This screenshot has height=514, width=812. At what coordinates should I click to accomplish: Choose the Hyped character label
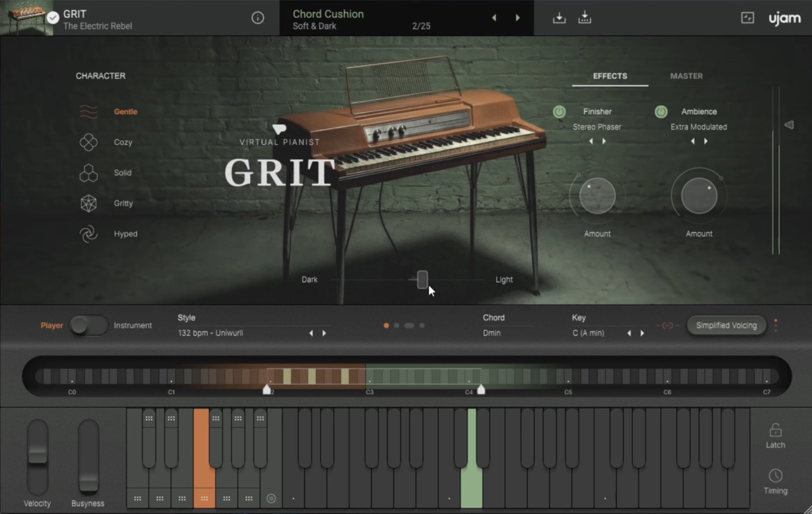(126, 234)
